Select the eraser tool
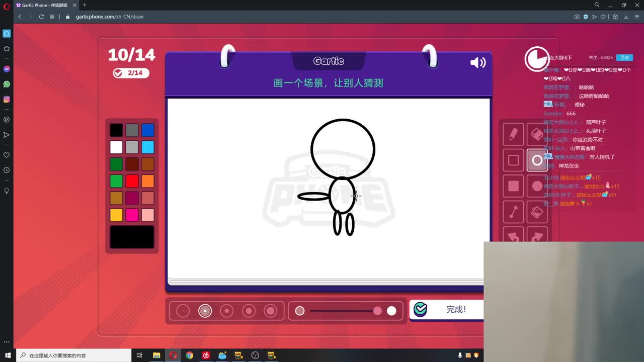The width and height of the screenshot is (644, 362). (537, 134)
